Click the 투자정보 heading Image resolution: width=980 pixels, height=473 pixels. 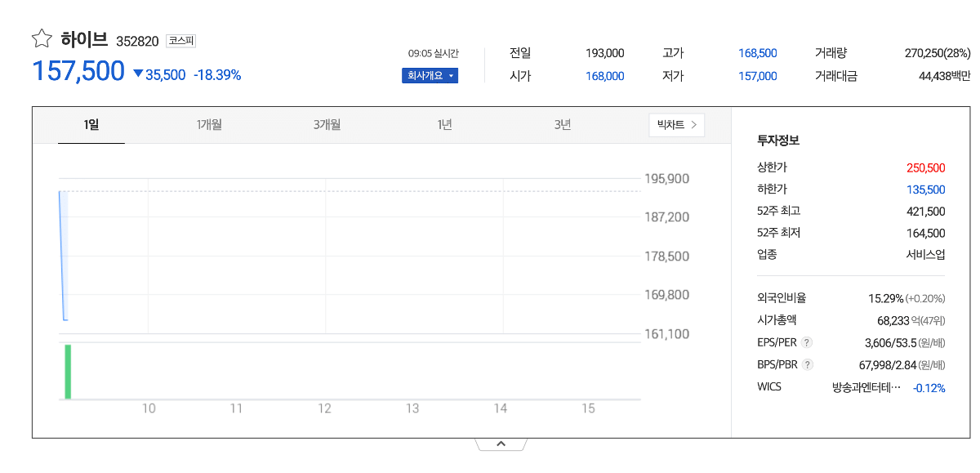(x=778, y=141)
